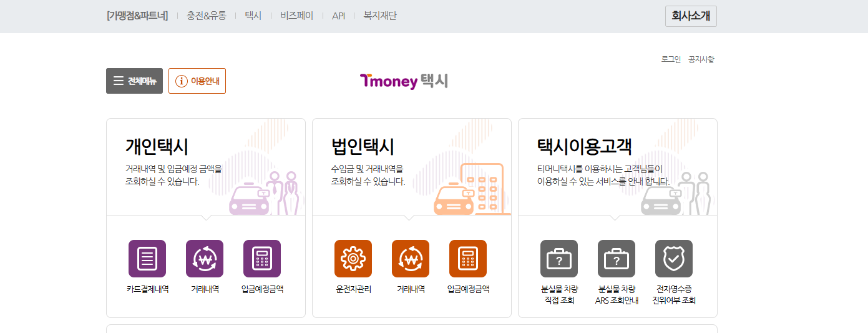Click the 분실물 차량 ARS 조회안내 label
Viewport: 868px width, 333px height.
617,295
